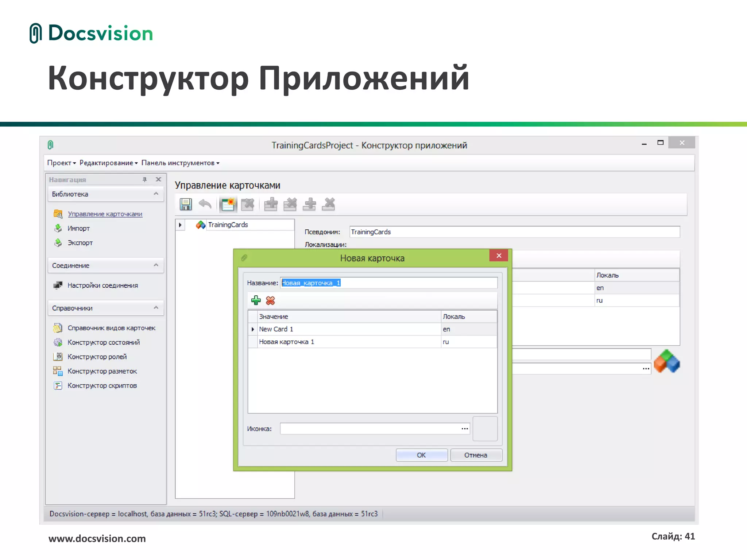The height and width of the screenshot is (560, 747).
Task: Click the cubes icon next to TrainingCards
Action: click(201, 225)
